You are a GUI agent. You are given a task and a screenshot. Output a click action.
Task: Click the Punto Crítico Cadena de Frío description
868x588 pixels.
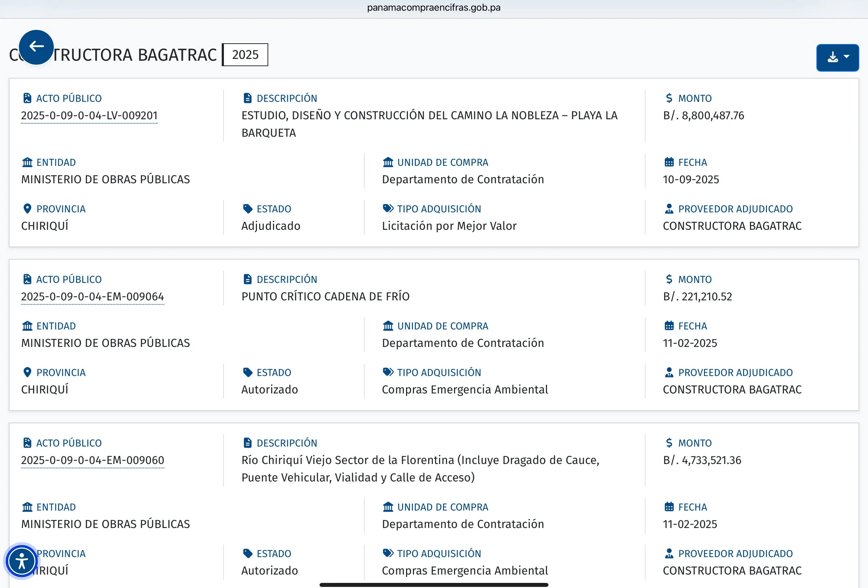325,297
